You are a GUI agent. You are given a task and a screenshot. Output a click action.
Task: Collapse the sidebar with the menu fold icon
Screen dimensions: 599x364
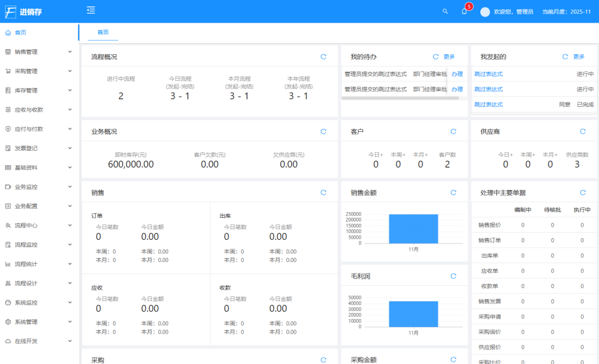tap(91, 10)
